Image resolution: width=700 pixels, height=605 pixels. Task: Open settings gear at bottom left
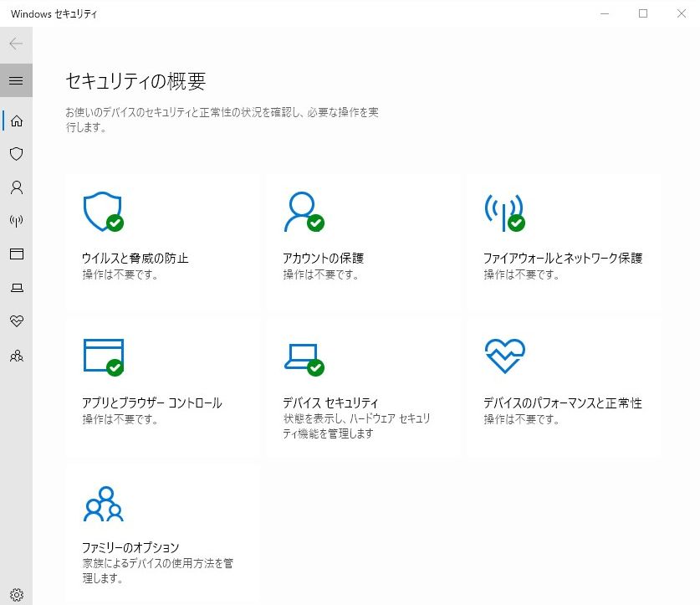tap(16, 594)
